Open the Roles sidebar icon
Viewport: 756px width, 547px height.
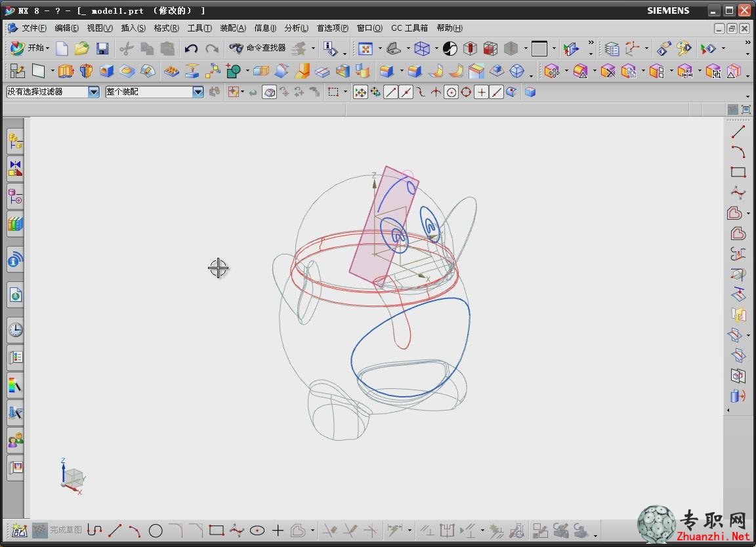click(x=16, y=440)
